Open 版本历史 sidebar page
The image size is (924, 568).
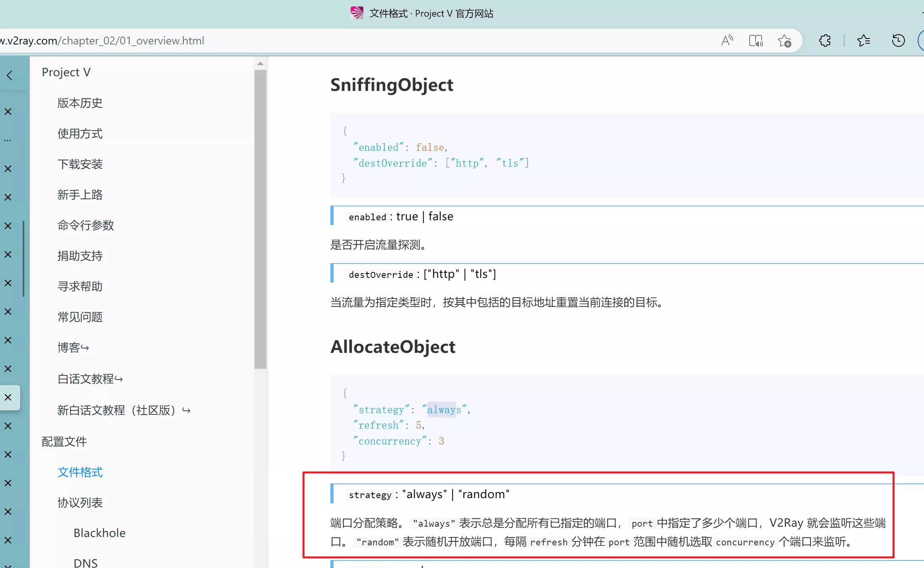point(80,103)
